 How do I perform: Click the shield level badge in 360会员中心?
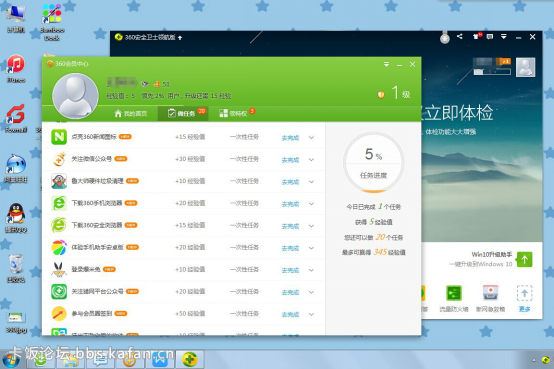pyautogui.click(x=381, y=95)
